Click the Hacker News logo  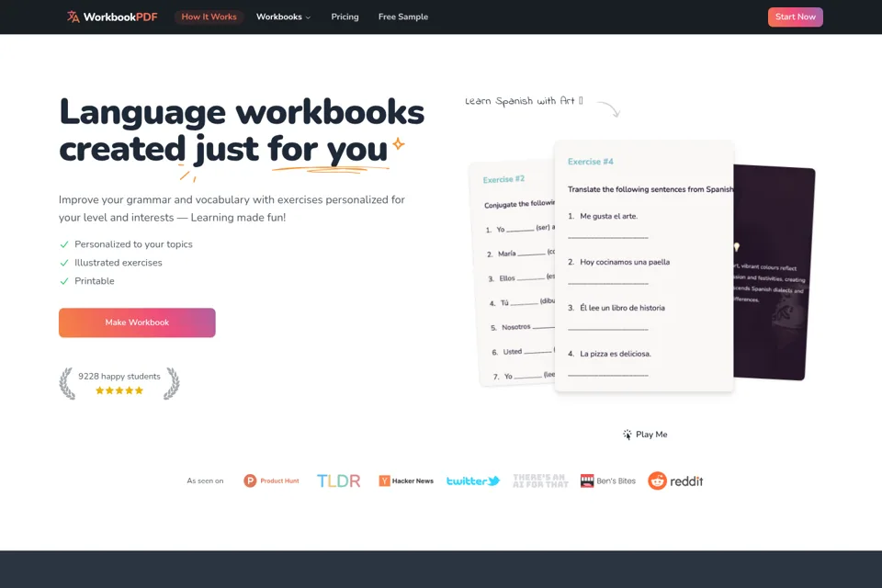(x=406, y=481)
